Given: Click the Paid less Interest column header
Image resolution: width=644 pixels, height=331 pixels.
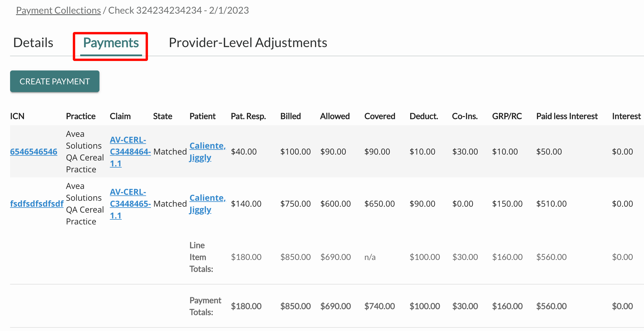Looking at the screenshot, I should pyautogui.click(x=567, y=116).
